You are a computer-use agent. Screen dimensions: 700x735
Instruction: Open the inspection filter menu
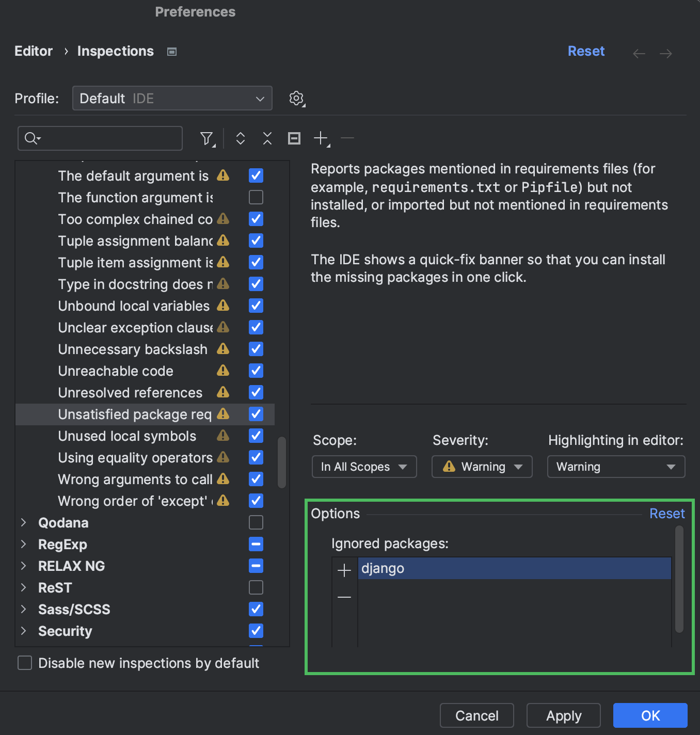coord(206,138)
